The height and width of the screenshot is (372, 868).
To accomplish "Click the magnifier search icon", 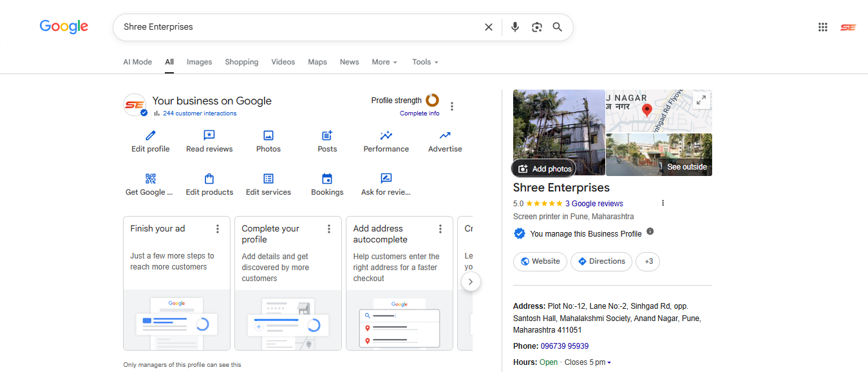I will click(558, 27).
